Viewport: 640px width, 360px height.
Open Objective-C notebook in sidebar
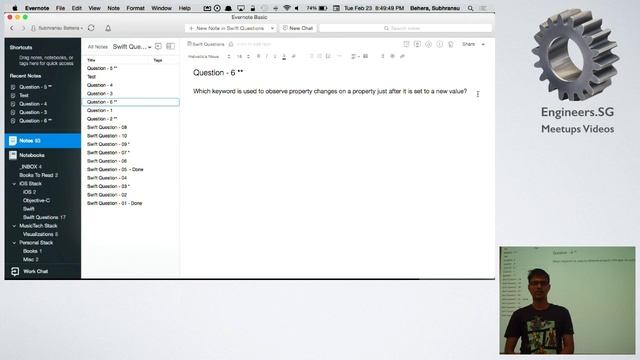36,200
